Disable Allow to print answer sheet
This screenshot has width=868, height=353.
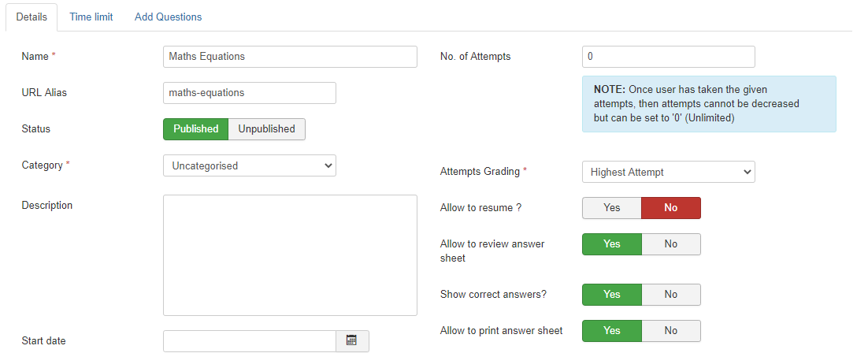pyautogui.click(x=670, y=331)
